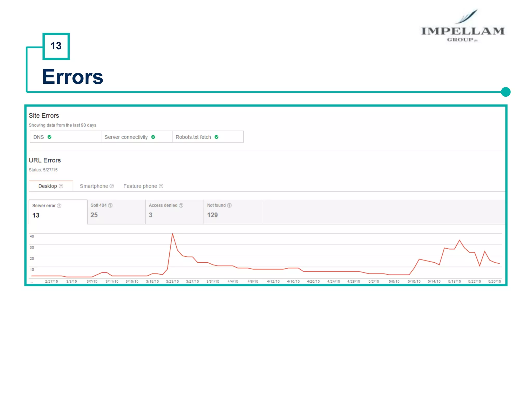Click help icon beside Smartphone tab

pos(112,186)
